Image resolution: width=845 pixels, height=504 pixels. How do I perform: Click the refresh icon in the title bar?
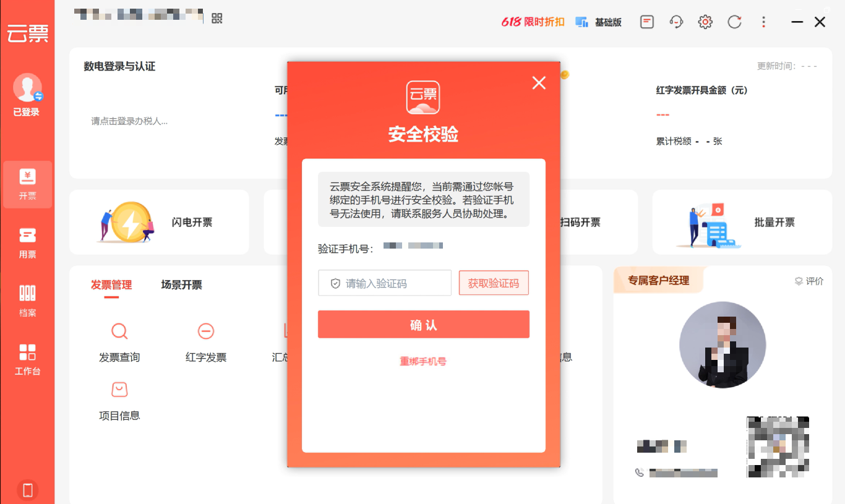734,22
